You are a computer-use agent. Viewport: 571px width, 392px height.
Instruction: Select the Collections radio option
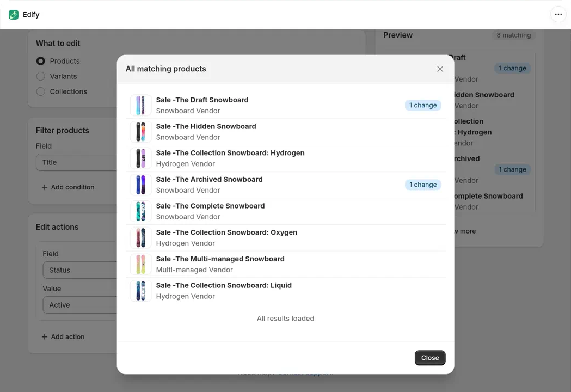click(x=41, y=91)
